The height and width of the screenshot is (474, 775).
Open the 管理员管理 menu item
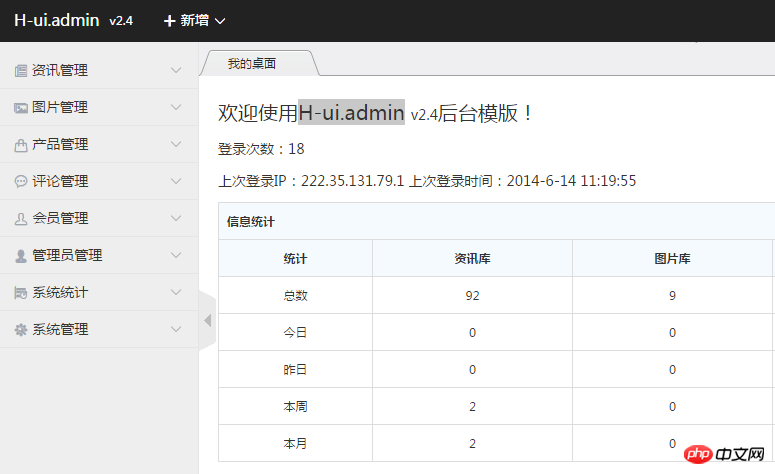[x=99, y=255]
